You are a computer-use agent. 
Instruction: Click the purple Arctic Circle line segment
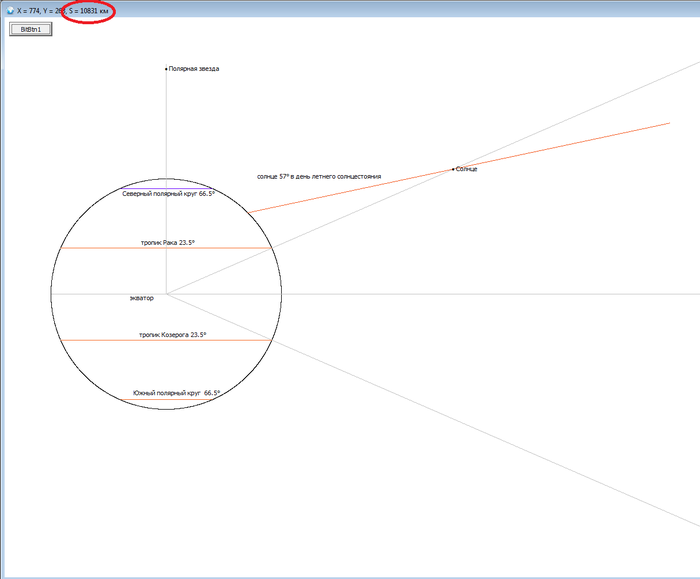coord(158,188)
